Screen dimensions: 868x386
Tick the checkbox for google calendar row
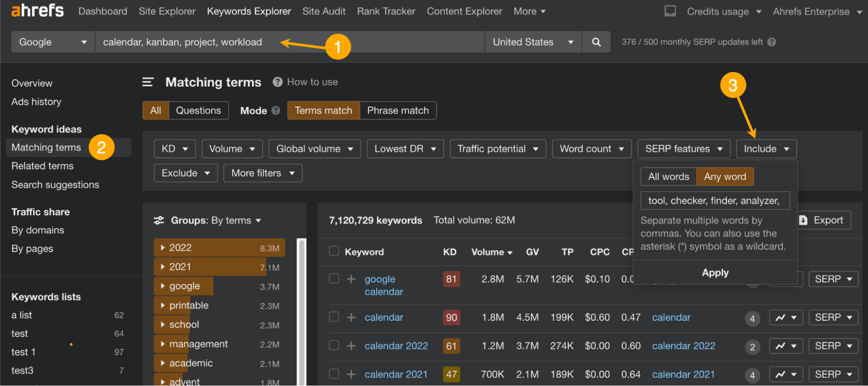[x=334, y=279]
